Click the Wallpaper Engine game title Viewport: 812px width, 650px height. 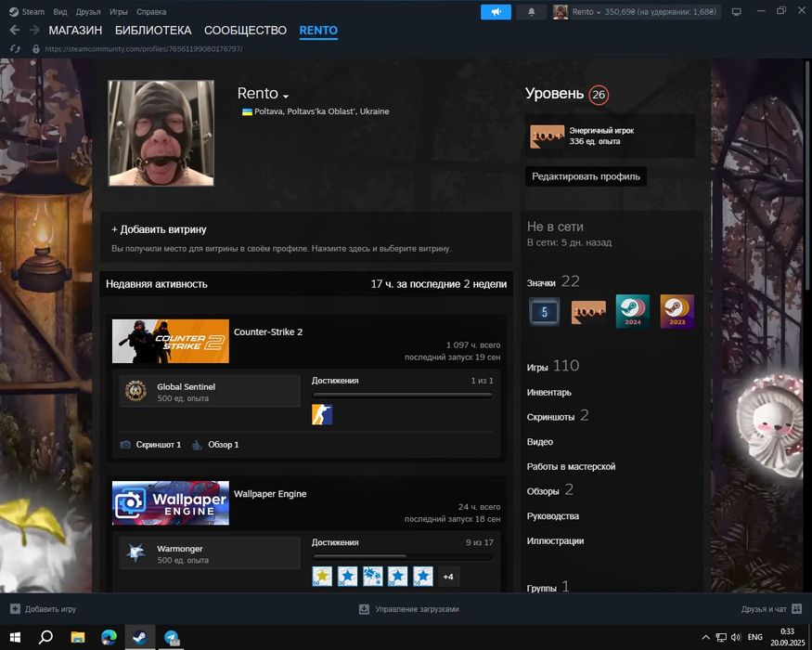click(x=270, y=493)
